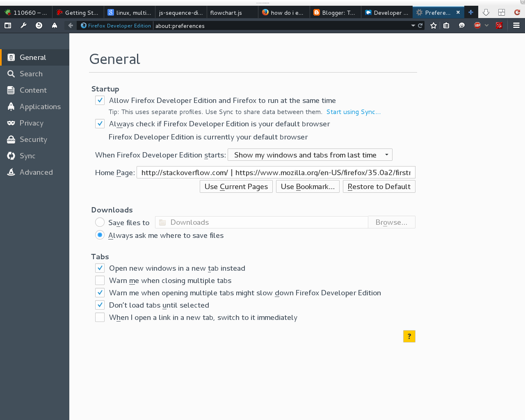This screenshot has width=525, height=420.
Task: Select Always ask me where to save files
Action: [100, 235]
